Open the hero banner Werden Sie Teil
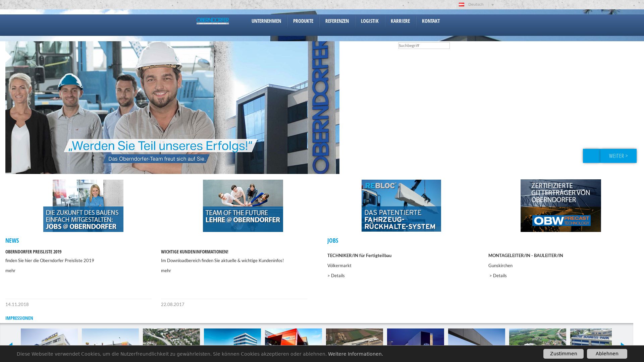This screenshot has width=644, height=362. click(x=172, y=108)
